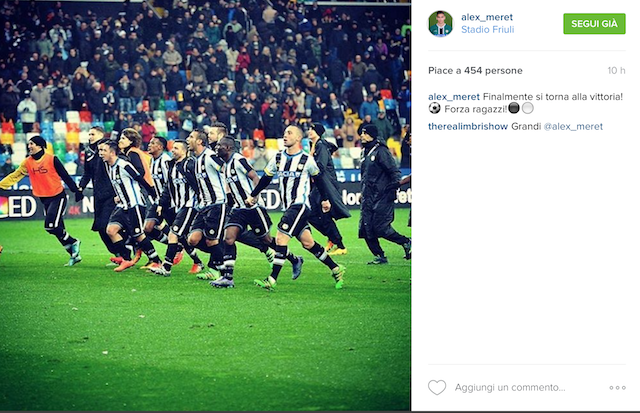Click the word 'Grandi' in the comment
This screenshot has height=413, width=640.
(526, 127)
